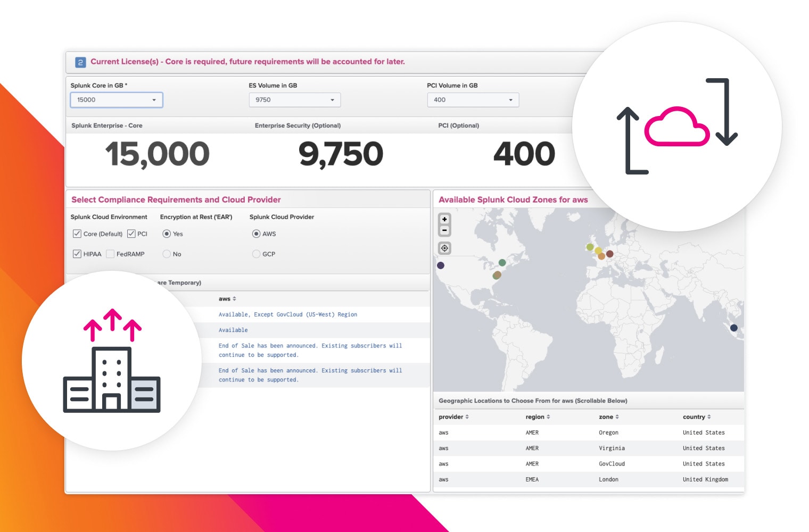Click the Oregon map marker on US west coast
This screenshot has height=532, width=809.
coord(441,265)
